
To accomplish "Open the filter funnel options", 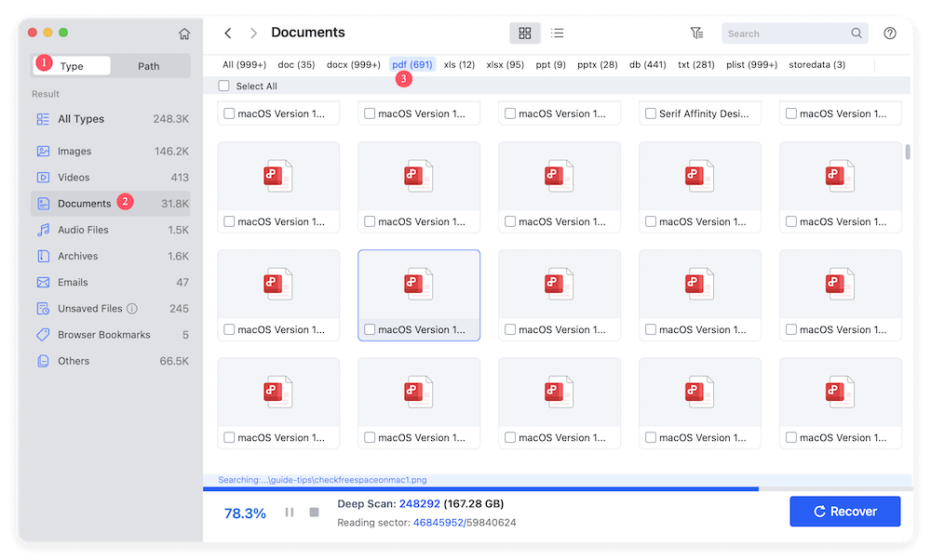I will point(696,32).
